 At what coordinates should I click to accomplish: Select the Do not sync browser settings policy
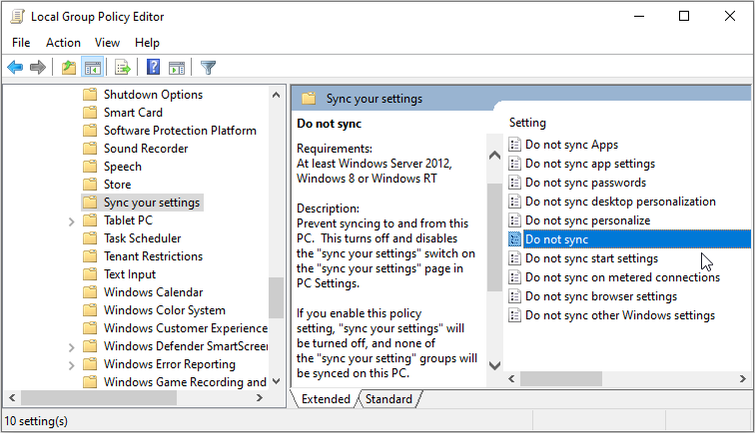click(x=600, y=297)
